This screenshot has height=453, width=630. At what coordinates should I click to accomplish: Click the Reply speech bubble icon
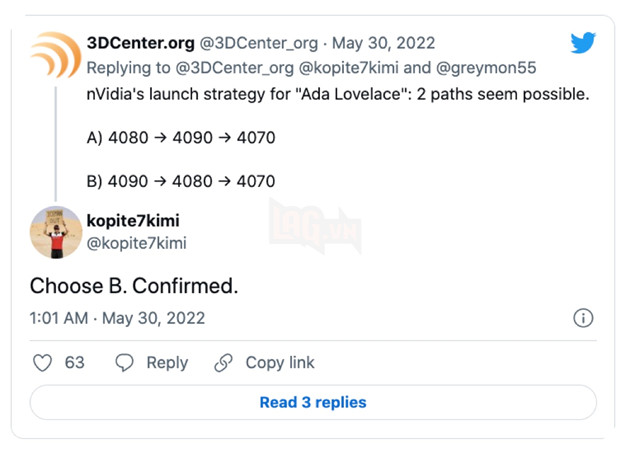click(x=125, y=363)
